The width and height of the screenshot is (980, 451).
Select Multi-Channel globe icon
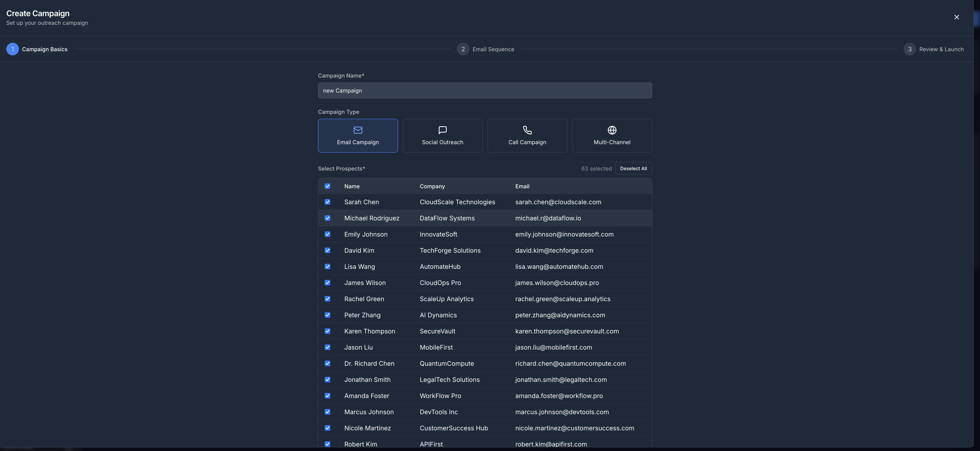tap(612, 130)
